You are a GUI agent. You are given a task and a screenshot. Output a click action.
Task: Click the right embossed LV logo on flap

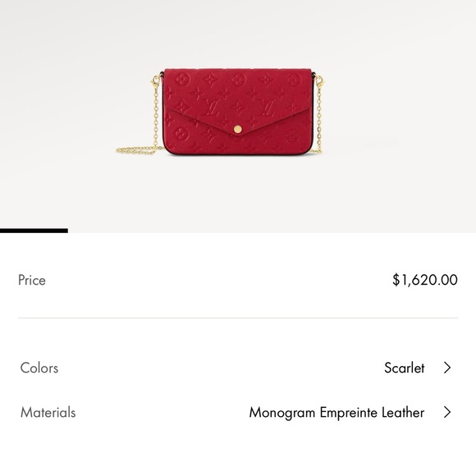pos(268,108)
